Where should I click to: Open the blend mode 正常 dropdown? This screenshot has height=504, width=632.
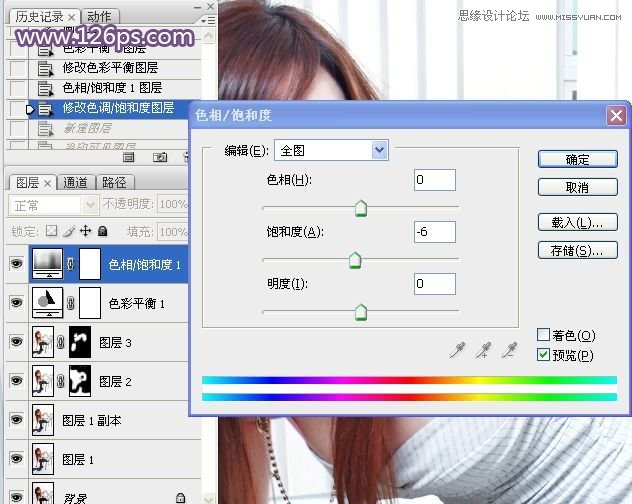click(x=53, y=205)
